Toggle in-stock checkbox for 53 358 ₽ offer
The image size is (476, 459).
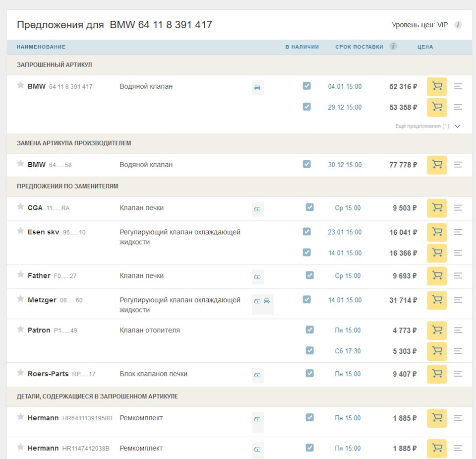point(306,107)
